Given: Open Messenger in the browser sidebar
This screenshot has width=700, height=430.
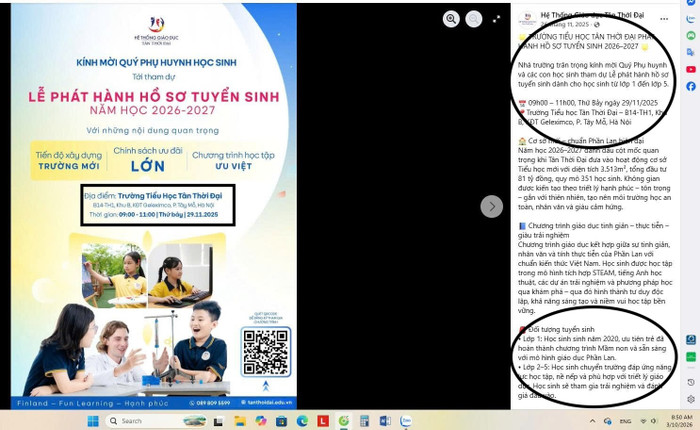Looking at the screenshot, I should click(691, 3).
